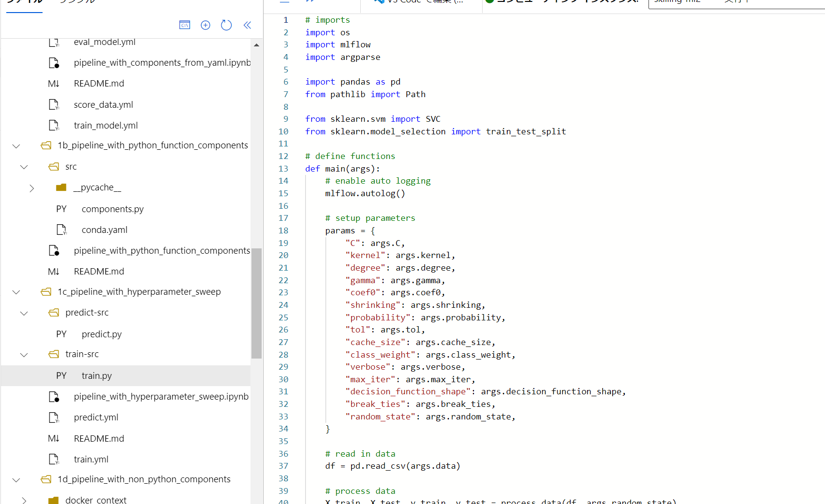
Task: Click the add files plus icon
Action: click(206, 25)
